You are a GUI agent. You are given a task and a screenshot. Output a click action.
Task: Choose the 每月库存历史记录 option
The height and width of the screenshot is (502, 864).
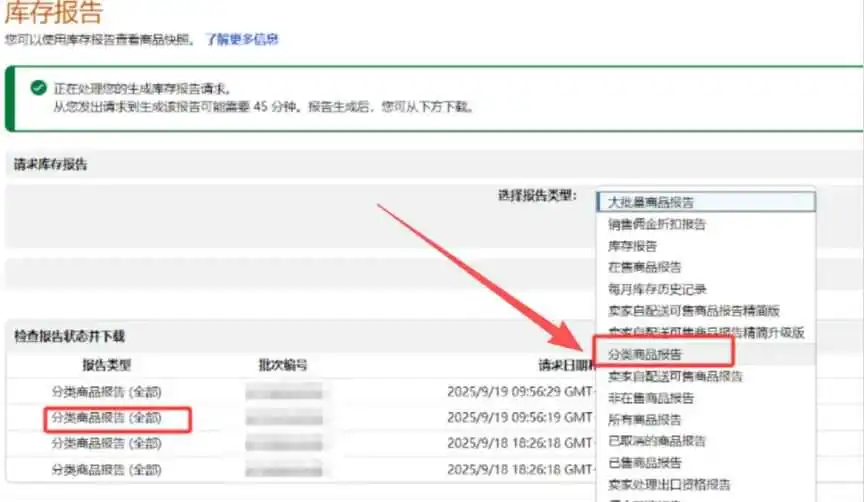(x=657, y=289)
